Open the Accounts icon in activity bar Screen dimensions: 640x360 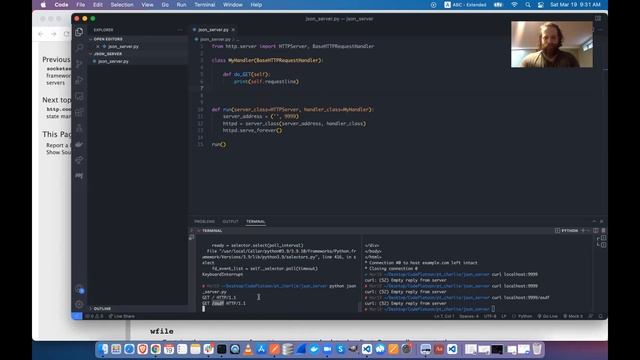79,289
